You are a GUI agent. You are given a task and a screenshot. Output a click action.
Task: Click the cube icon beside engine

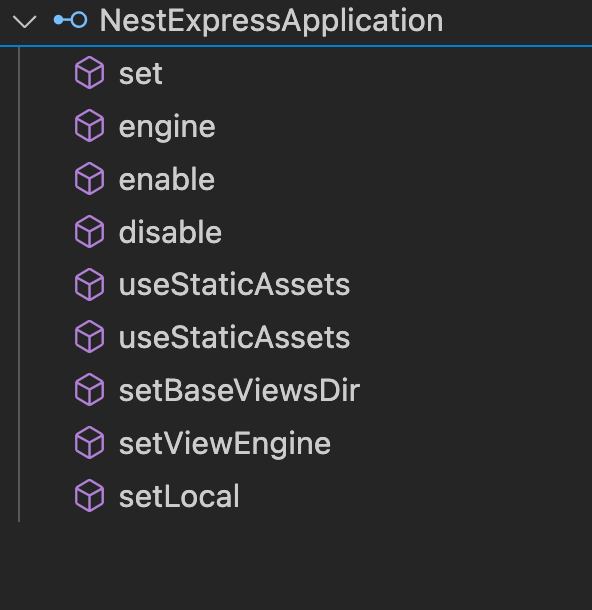pos(89,126)
